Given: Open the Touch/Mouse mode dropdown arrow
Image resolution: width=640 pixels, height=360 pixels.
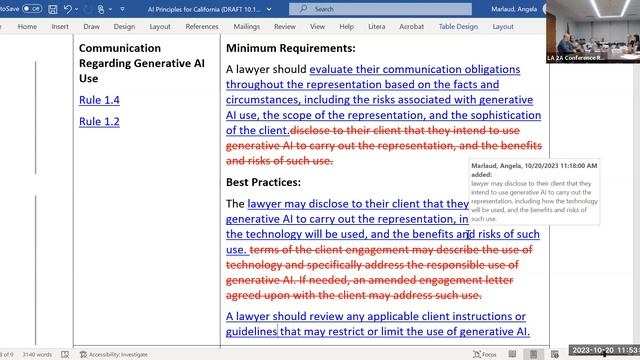Looking at the screenshot, I should pos(110,9).
